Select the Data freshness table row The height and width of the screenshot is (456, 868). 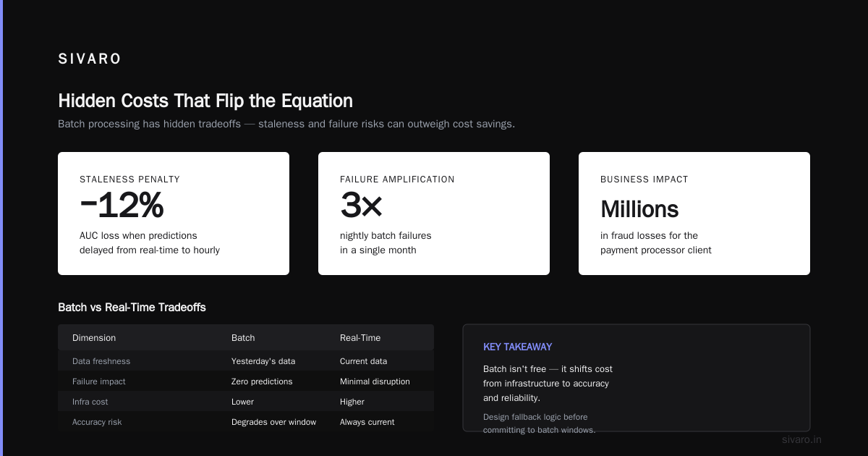tap(246, 361)
